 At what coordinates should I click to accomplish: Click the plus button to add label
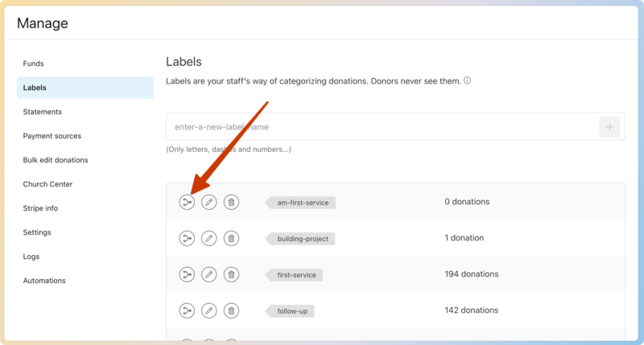[609, 127]
